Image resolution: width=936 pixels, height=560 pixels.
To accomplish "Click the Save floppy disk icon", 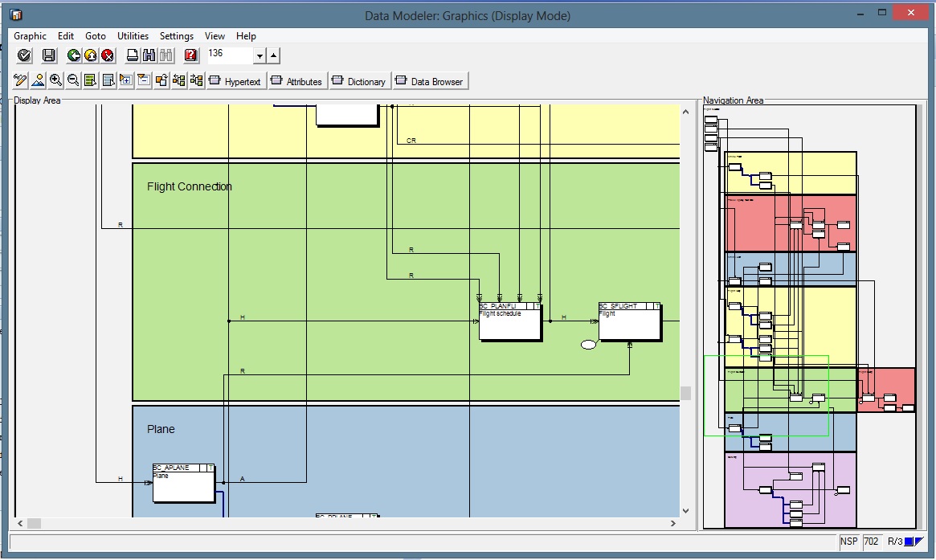I will point(49,55).
